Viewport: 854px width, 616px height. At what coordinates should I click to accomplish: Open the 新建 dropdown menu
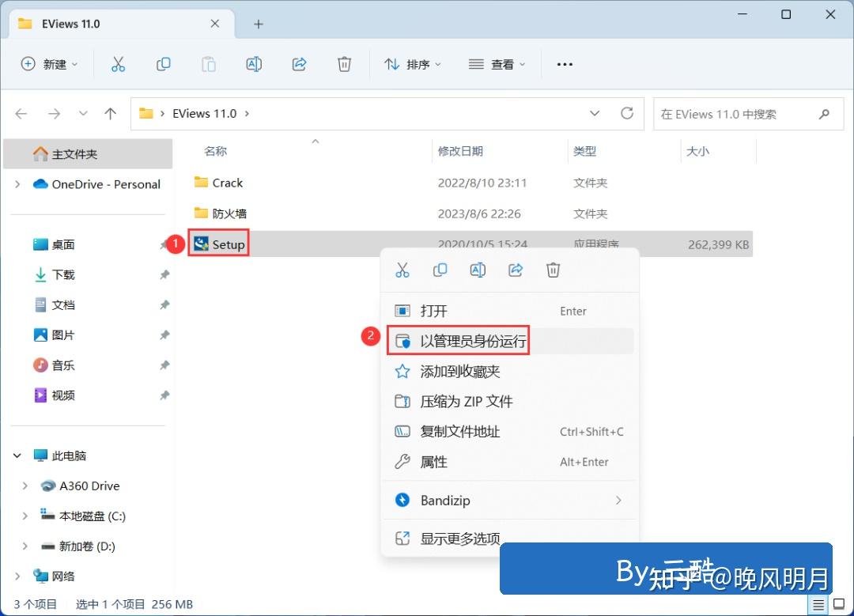point(50,64)
